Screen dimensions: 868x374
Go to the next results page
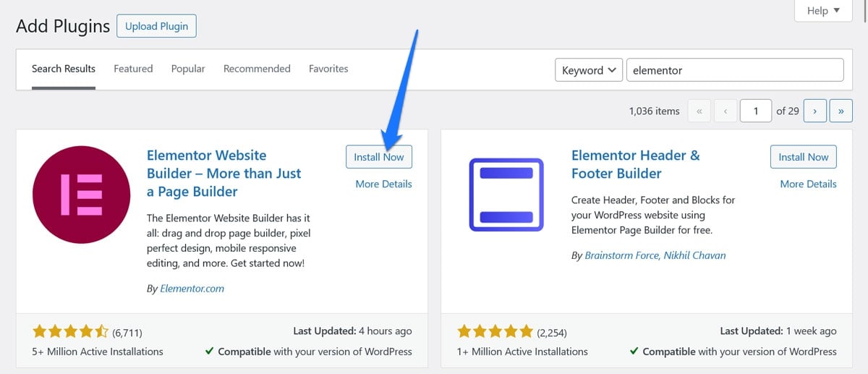(815, 111)
